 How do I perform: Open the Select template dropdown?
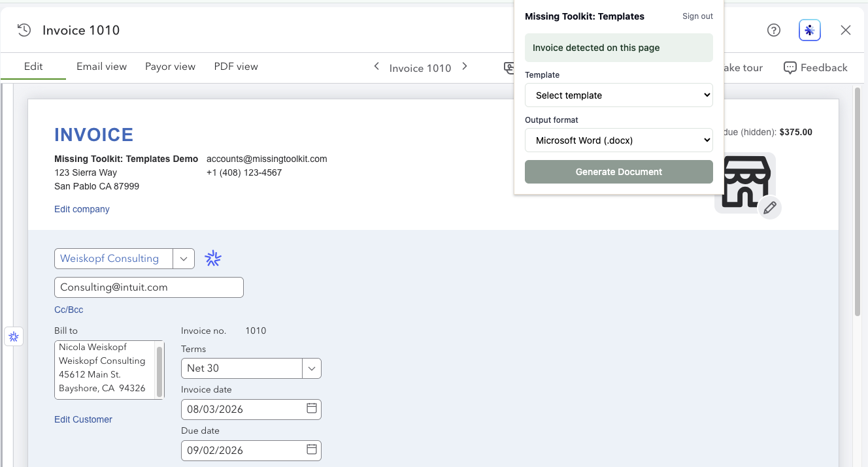[x=619, y=95]
